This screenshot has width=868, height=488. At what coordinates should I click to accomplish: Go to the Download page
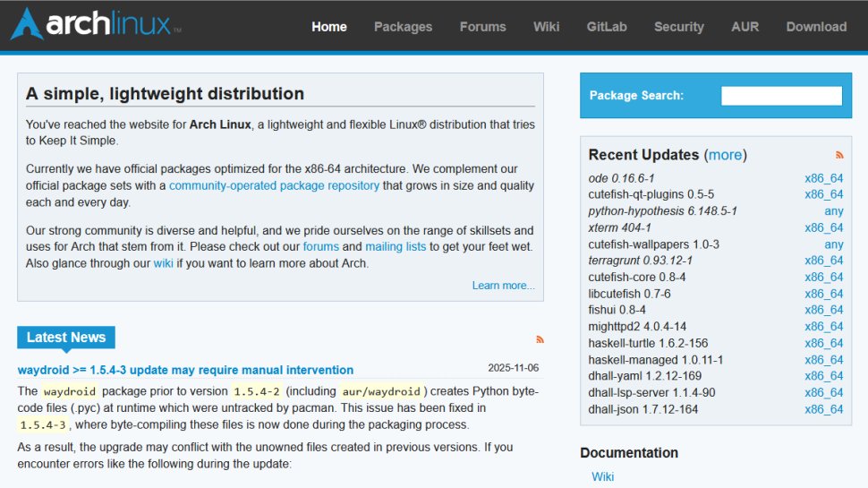tap(816, 27)
